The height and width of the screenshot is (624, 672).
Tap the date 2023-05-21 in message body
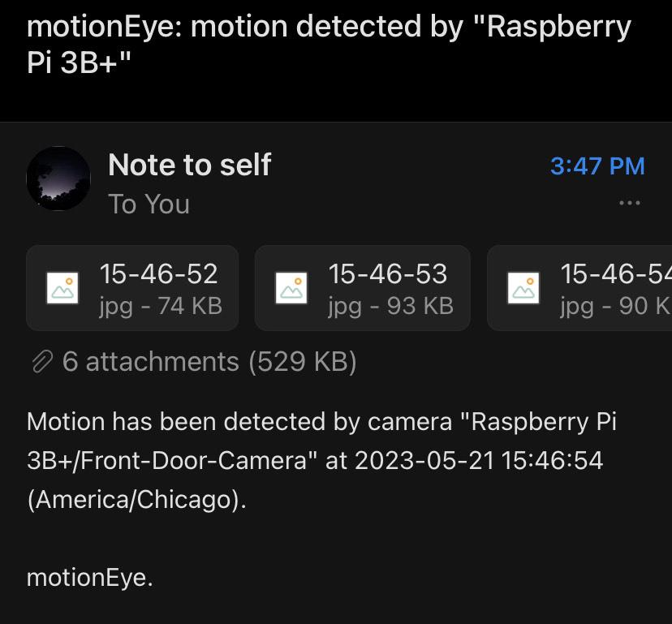424,461
